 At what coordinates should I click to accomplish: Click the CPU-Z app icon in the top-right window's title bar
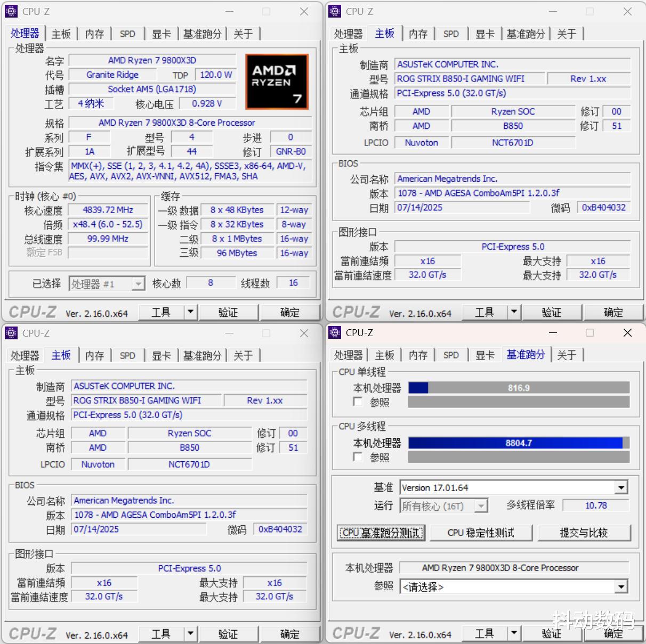coord(335,11)
